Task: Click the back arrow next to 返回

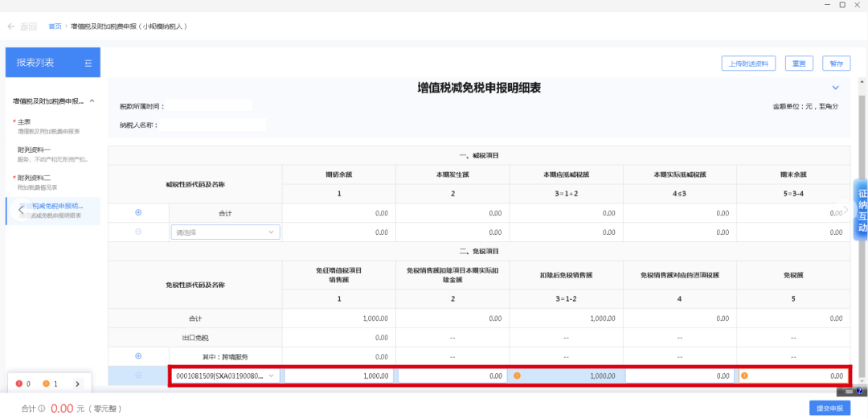Action: (x=11, y=27)
